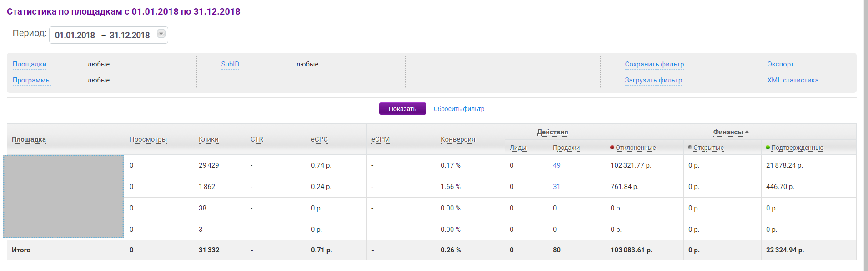Open the Площадки filter selector
Screen dimensions: 868x271
(x=30, y=64)
